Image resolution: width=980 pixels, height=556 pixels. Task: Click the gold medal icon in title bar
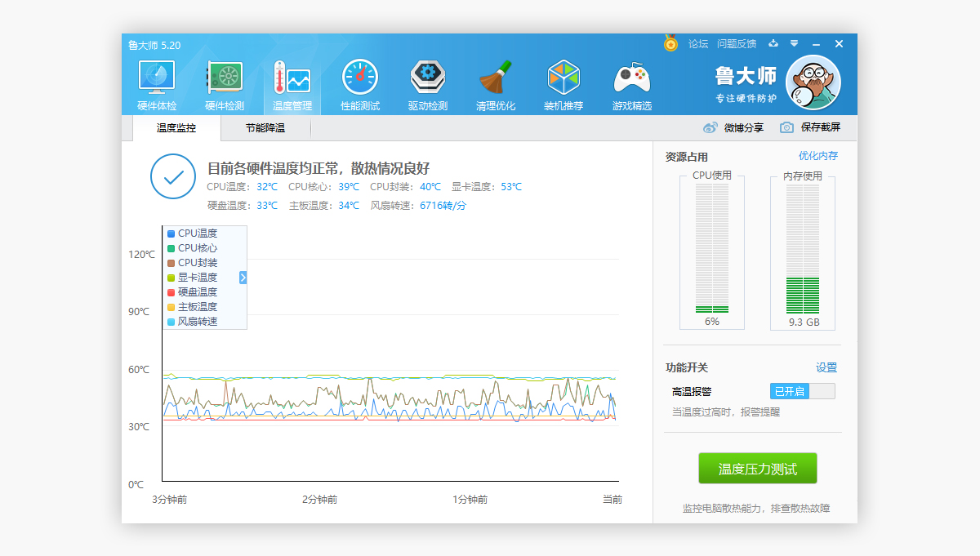point(670,43)
